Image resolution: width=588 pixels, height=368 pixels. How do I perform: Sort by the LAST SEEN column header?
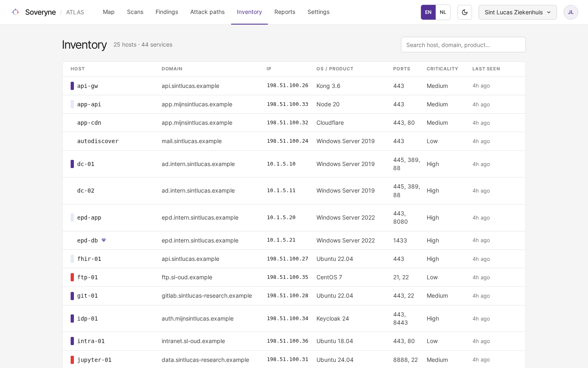pyautogui.click(x=486, y=69)
